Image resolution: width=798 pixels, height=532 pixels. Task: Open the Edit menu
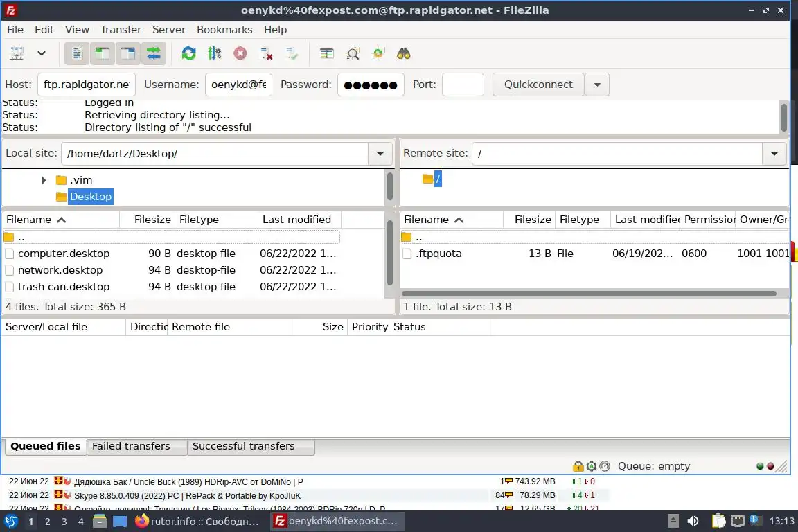(44, 30)
